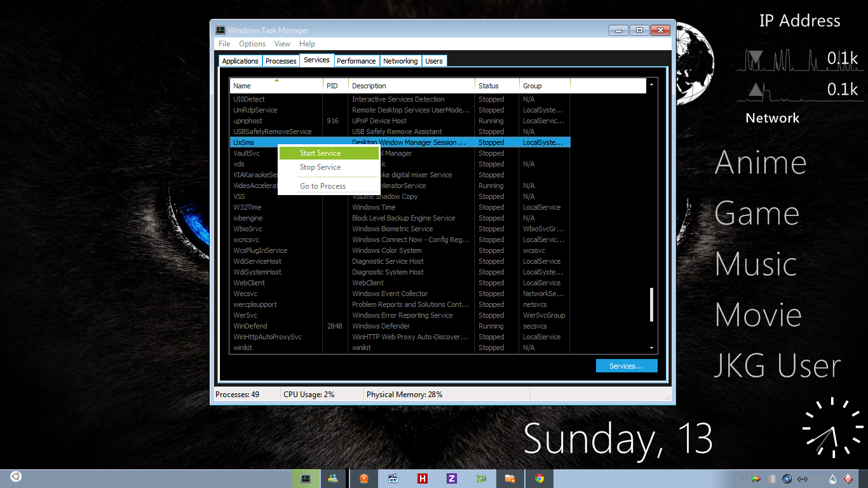Image resolution: width=868 pixels, height=488 pixels.
Task: Choose Go to Process in context menu
Action: (329, 186)
